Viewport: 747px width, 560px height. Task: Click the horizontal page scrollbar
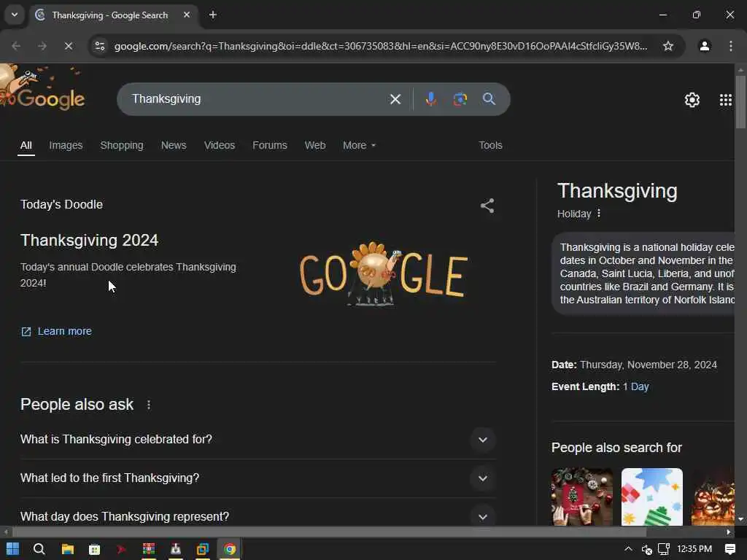click(x=329, y=532)
